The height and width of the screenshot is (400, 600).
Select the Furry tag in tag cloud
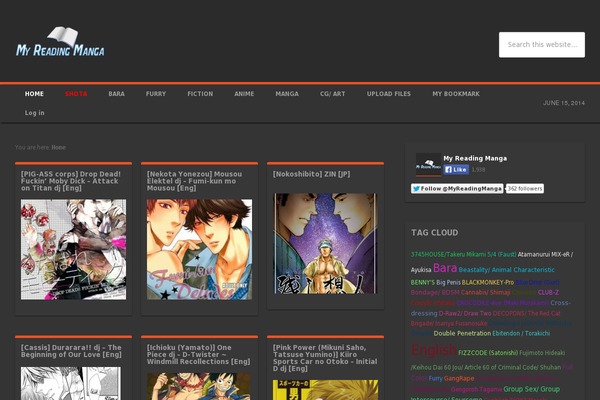coord(435,379)
